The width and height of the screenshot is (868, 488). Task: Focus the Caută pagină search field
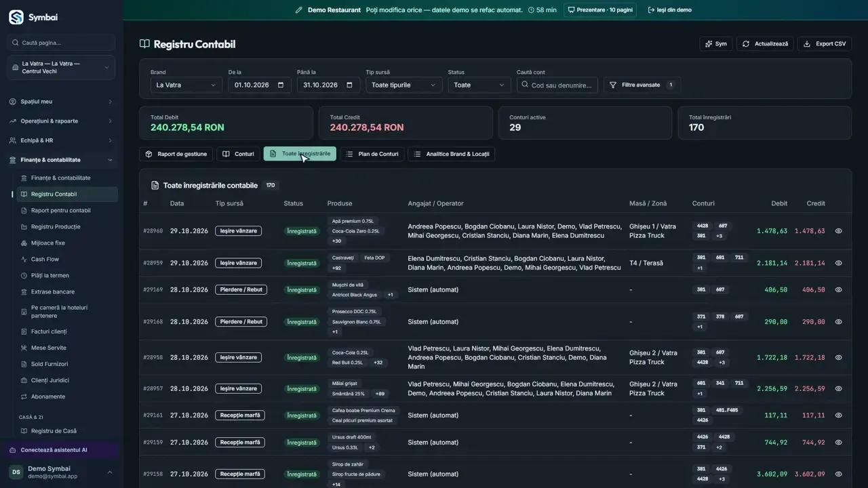(61, 43)
